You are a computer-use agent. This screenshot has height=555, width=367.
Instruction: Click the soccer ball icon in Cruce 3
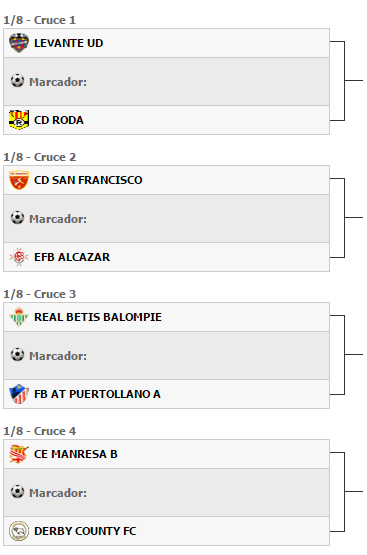[x=17, y=355]
